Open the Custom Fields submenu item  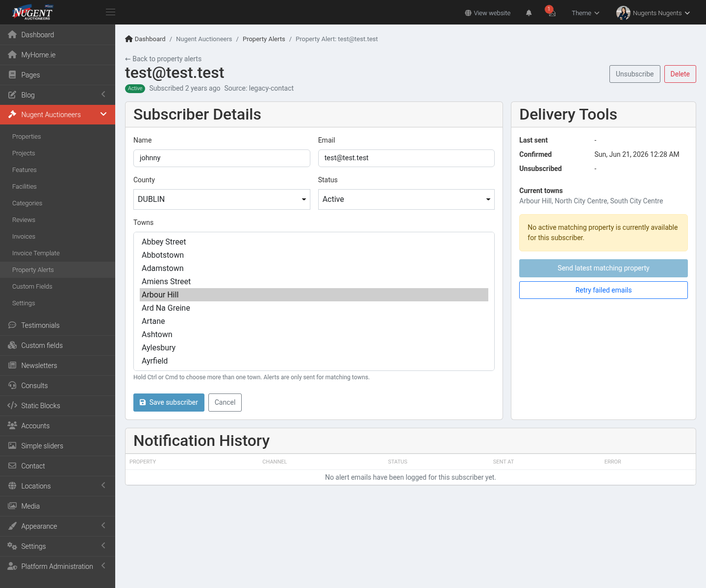[x=57, y=287]
